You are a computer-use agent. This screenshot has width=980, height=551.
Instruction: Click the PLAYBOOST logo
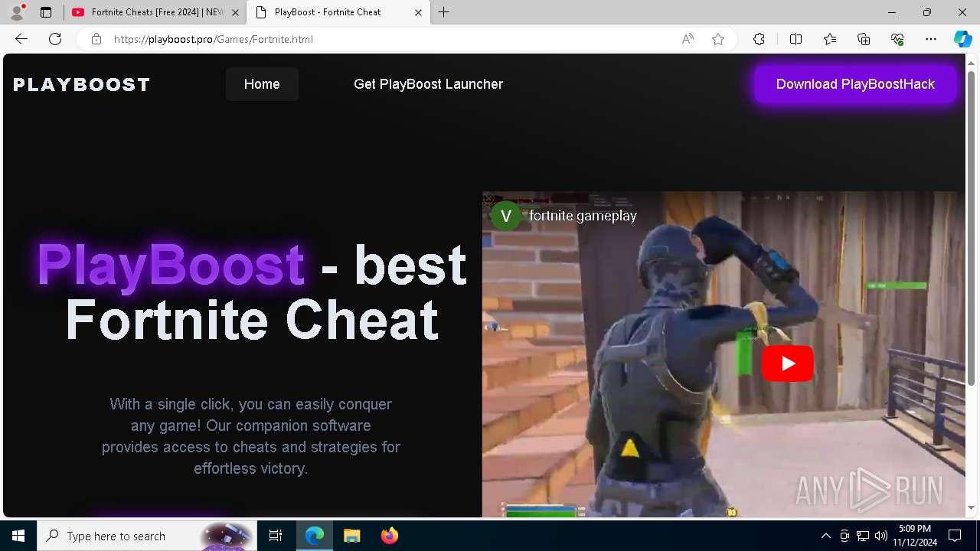tap(82, 84)
